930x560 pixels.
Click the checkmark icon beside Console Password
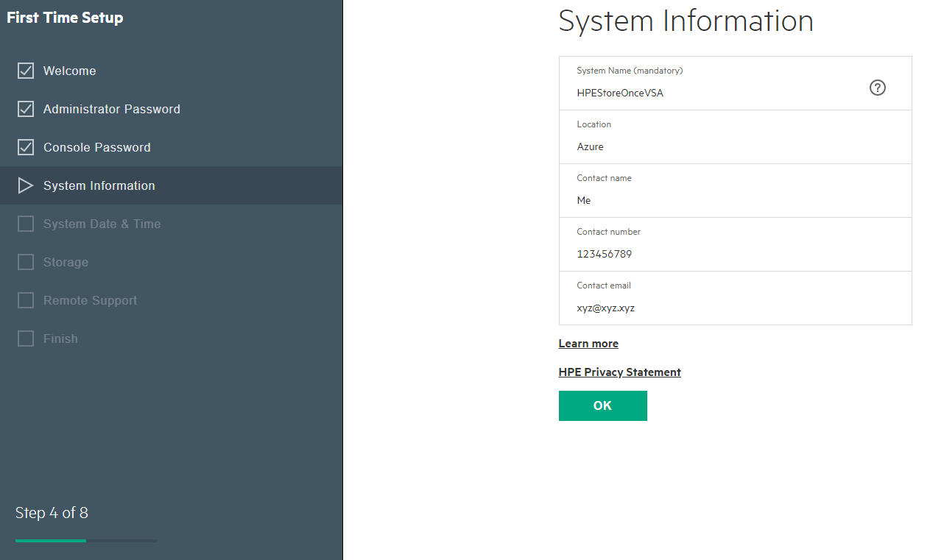pos(26,146)
